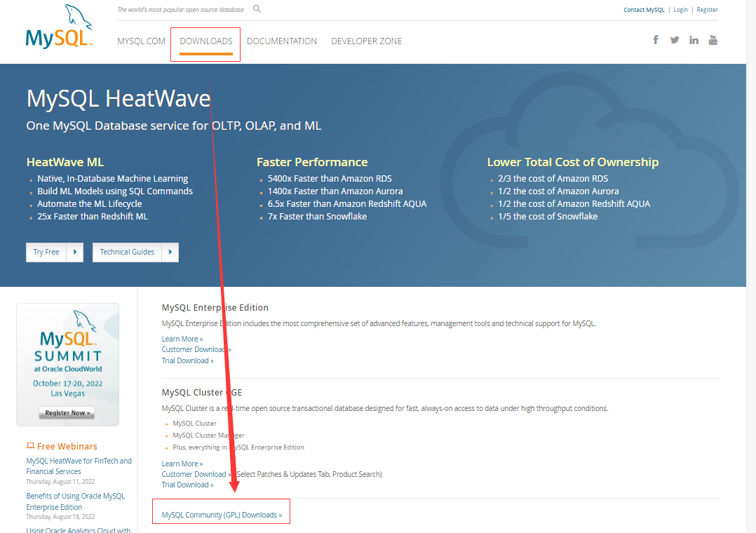Switch to the DEVELOPER ZONE tab
The image size is (756, 533).
[366, 41]
